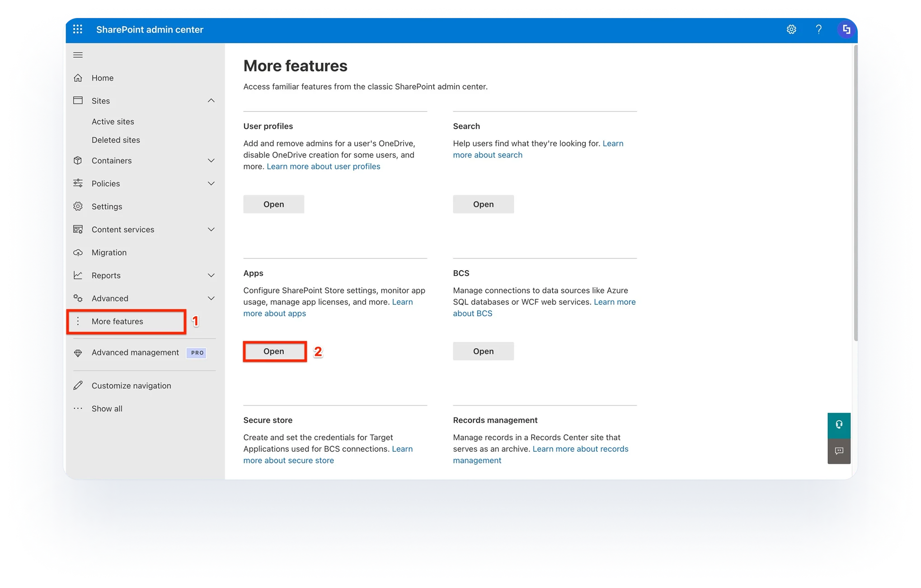Click the Content services icon
921x588 pixels.
[x=78, y=229]
